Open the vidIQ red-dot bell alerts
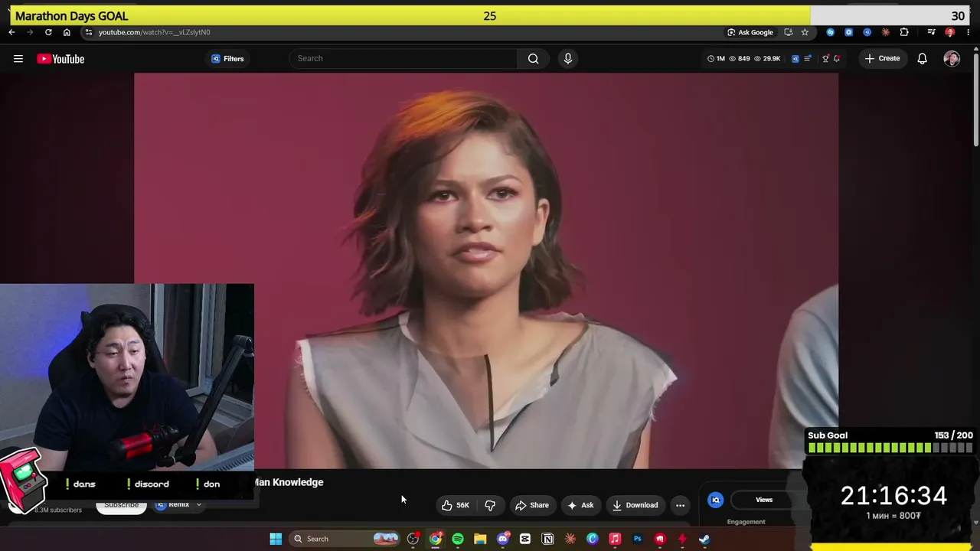Screen dimensions: 980x551 point(837,58)
